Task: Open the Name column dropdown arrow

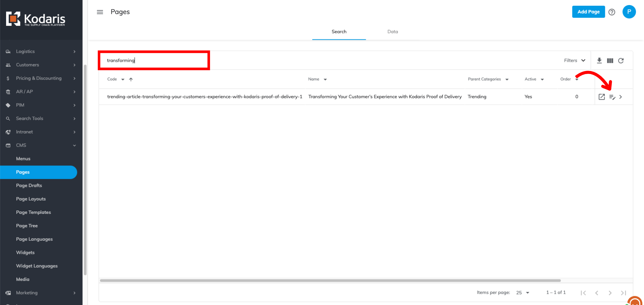Action: pos(325,79)
